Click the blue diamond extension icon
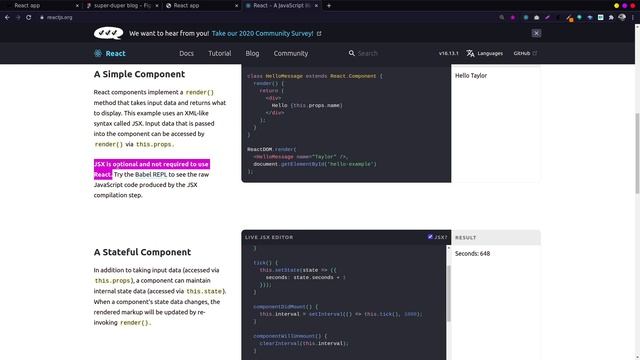640x360 pixels. [x=590, y=18]
